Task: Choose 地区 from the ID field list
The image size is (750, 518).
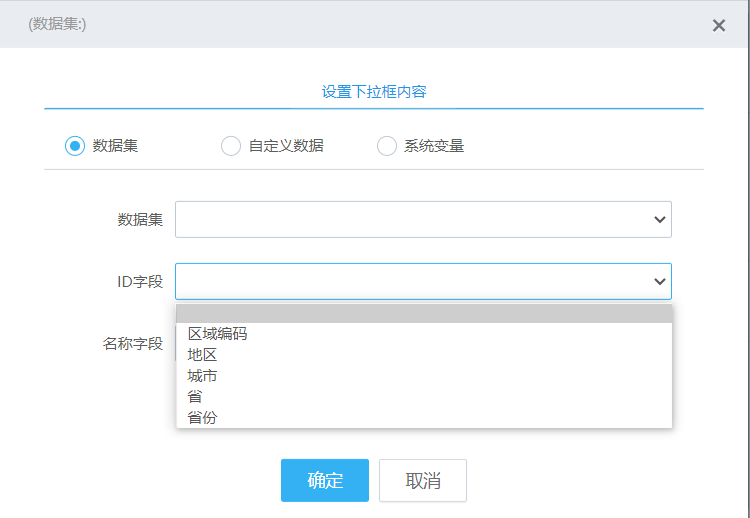Action: 424,354
